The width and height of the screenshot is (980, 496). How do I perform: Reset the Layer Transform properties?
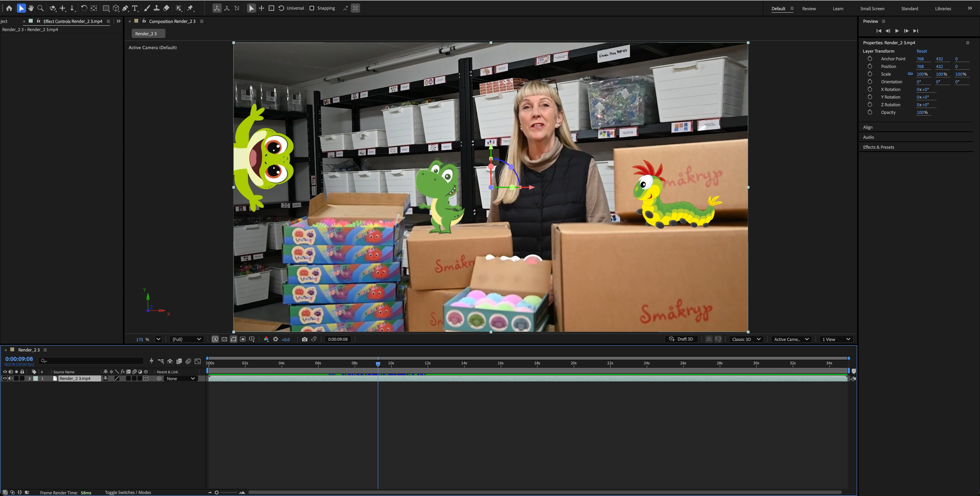(x=922, y=51)
